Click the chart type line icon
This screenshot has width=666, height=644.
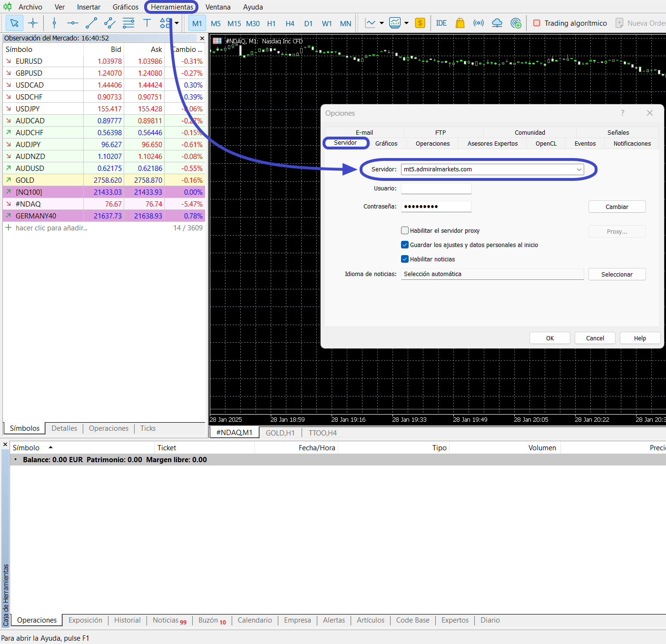coord(371,23)
